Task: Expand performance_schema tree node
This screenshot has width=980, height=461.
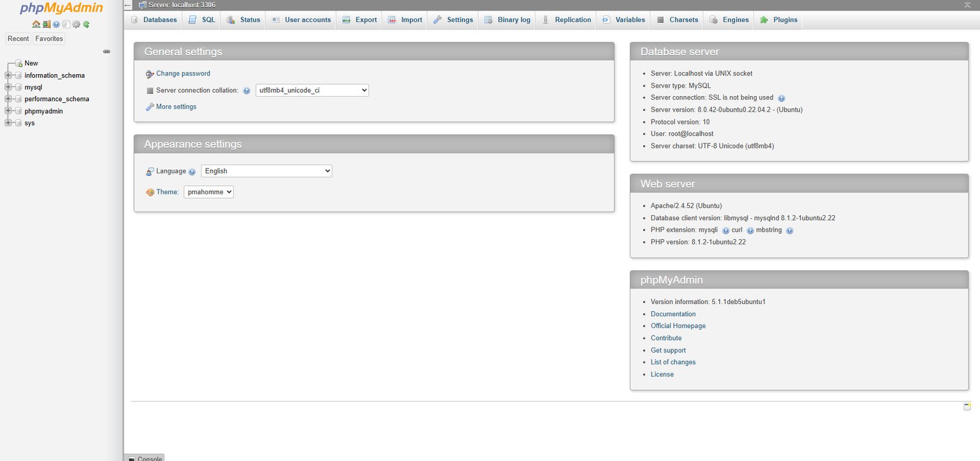Action: tap(8, 99)
